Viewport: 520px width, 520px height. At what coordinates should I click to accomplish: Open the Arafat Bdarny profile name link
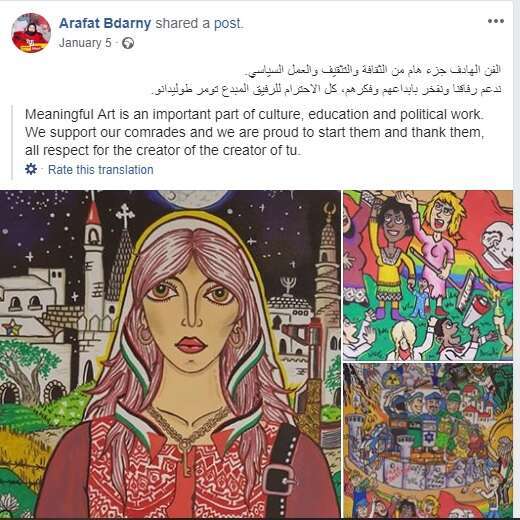(x=105, y=23)
